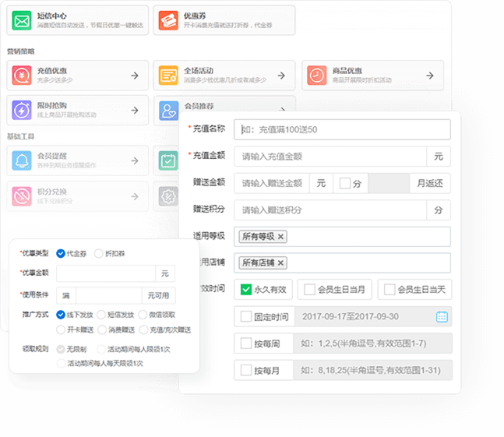
Task: Select 线下发放 promotion method
Action: (61, 315)
